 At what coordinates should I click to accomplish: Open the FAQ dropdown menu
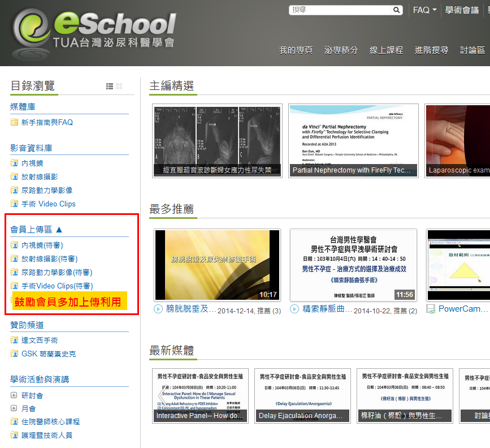(424, 10)
